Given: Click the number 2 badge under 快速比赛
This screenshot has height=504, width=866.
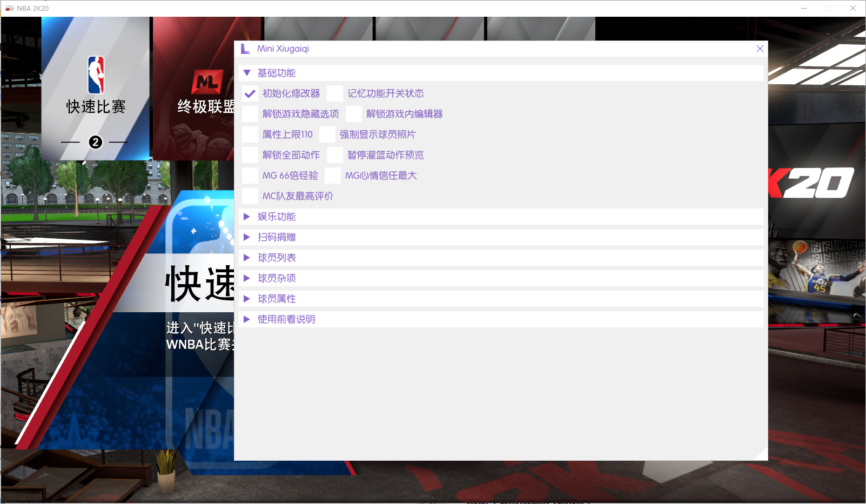Looking at the screenshot, I should (x=96, y=142).
